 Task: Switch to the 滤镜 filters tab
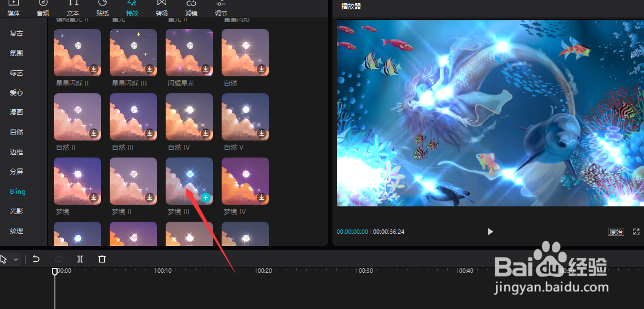click(x=191, y=8)
